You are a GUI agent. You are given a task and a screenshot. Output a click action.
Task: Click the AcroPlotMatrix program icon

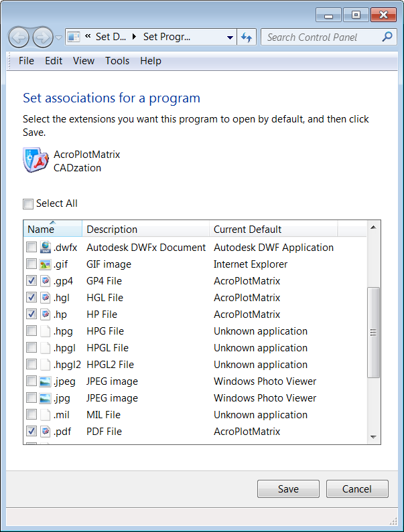[36, 159]
